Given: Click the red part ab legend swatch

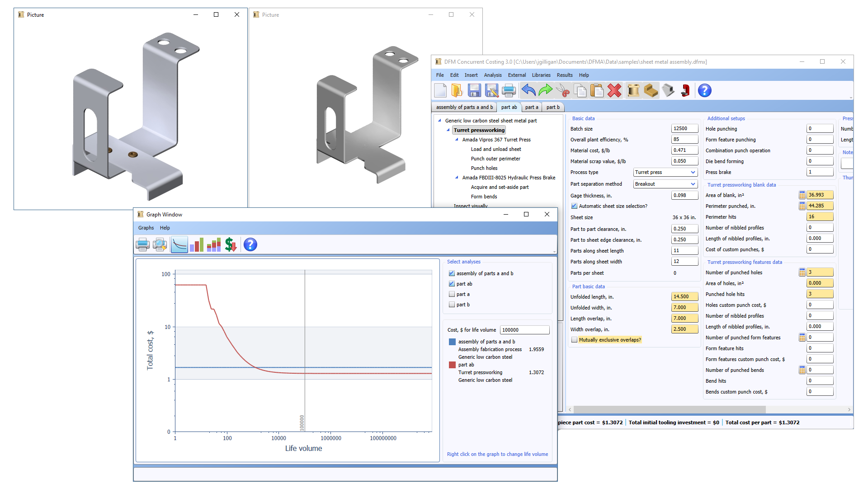Looking at the screenshot, I should coord(452,365).
